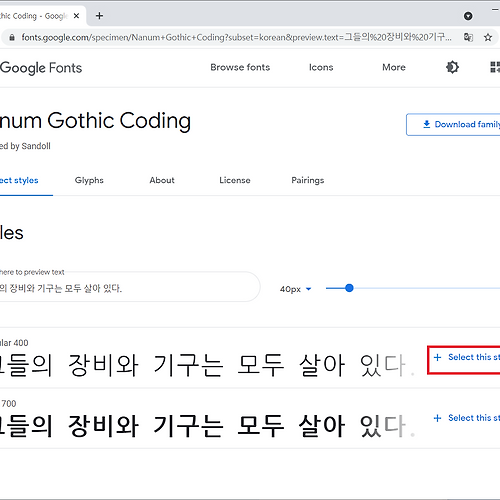Open the More menu
Screen dimensions: 500x500
[x=394, y=67]
